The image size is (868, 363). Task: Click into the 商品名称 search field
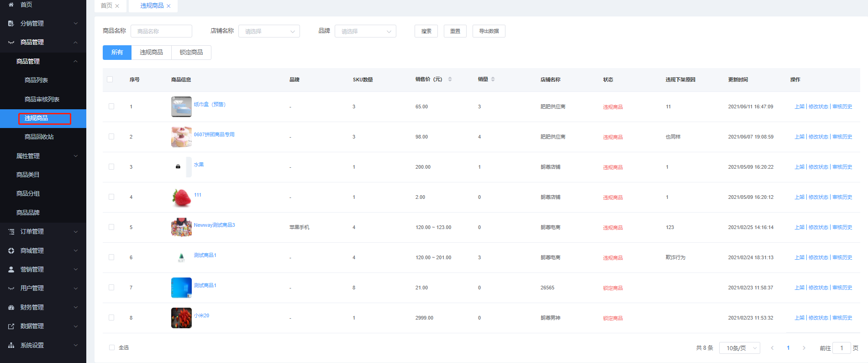tap(161, 31)
